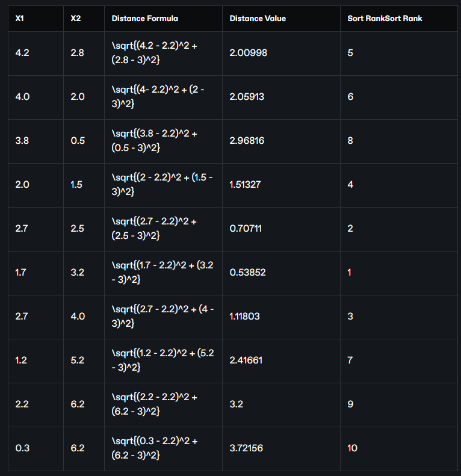Select the X2 cell with value 5.2

coord(78,360)
